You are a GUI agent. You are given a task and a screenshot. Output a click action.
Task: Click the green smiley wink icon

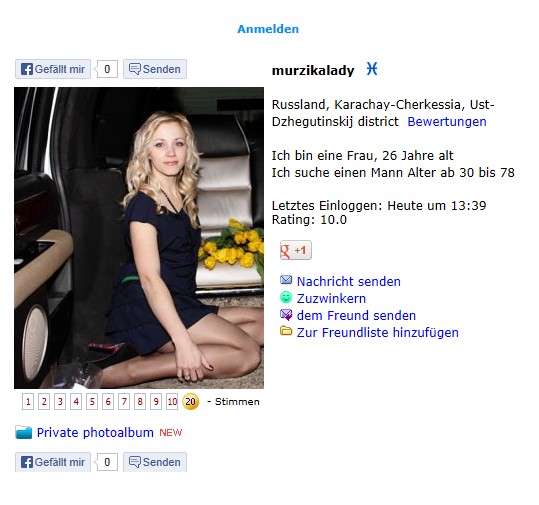click(x=286, y=297)
